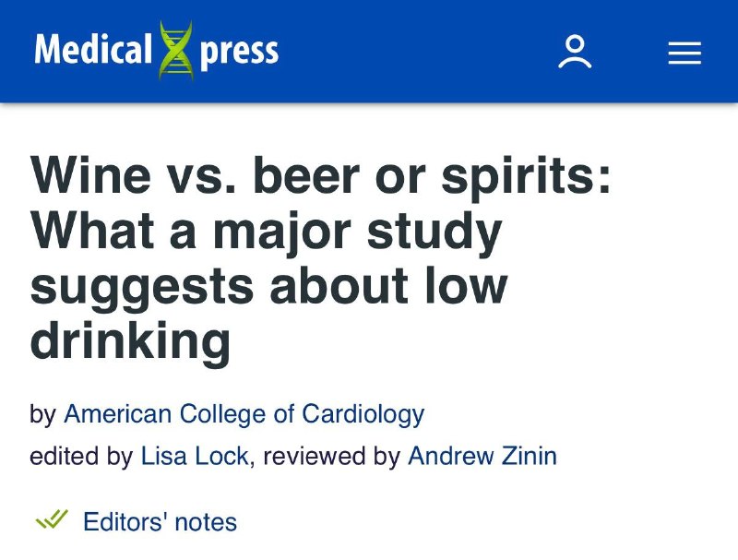Click the "by" prefix before the author name
738x560 pixels.
click(x=42, y=414)
